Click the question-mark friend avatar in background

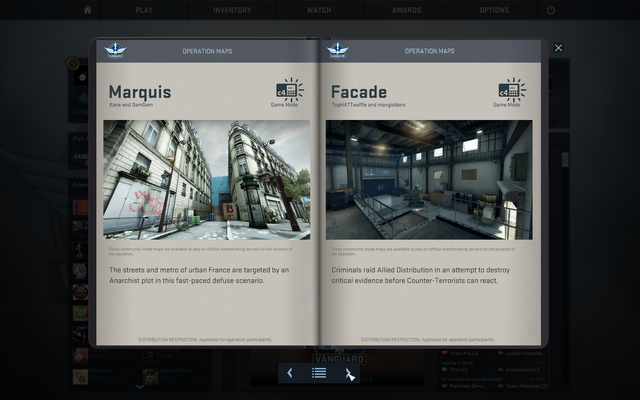(150, 356)
